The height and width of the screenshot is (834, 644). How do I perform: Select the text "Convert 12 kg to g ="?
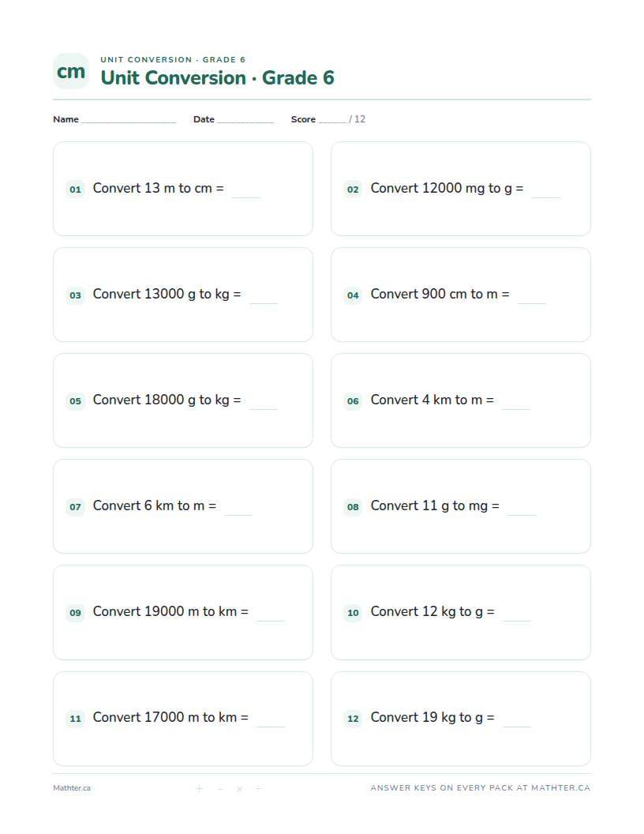coord(432,611)
